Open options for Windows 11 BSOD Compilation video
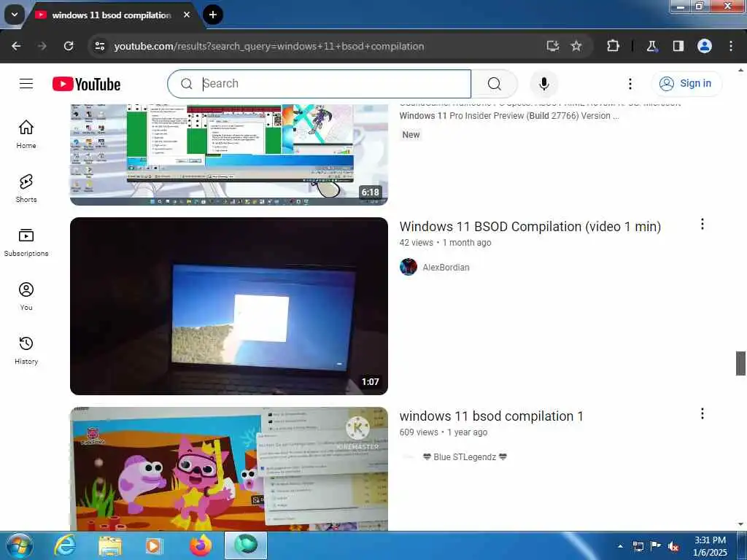 click(702, 225)
